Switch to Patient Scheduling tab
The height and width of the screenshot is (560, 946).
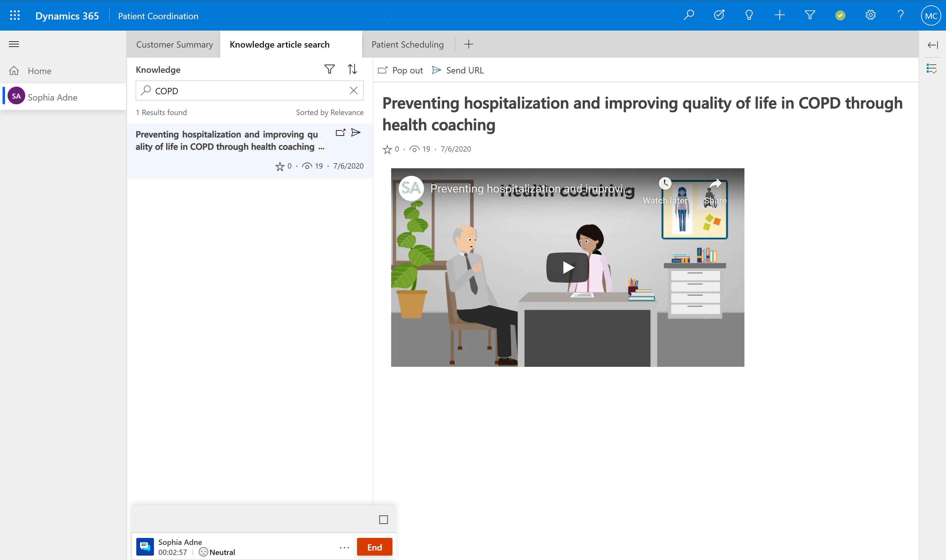(x=408, y=44)
